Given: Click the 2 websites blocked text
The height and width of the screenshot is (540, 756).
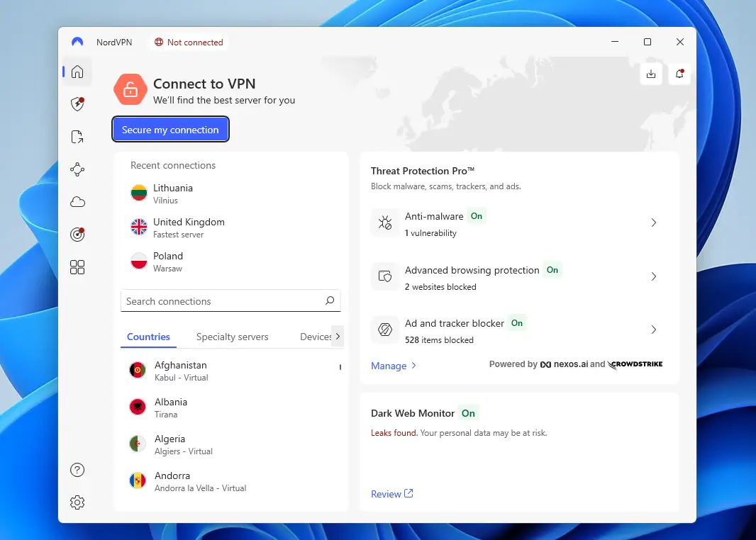Looking at the screenshot, I should click(440, 286).
